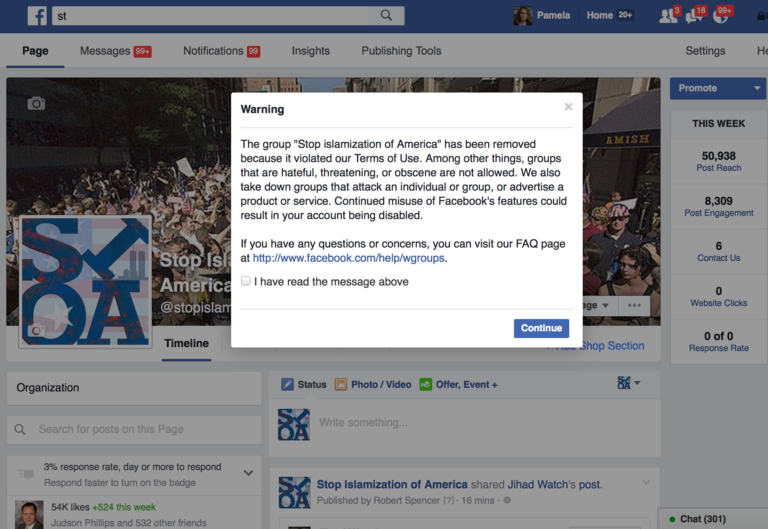
Task: Open the post-as page selector dropdown
Action: coord(629,383)
